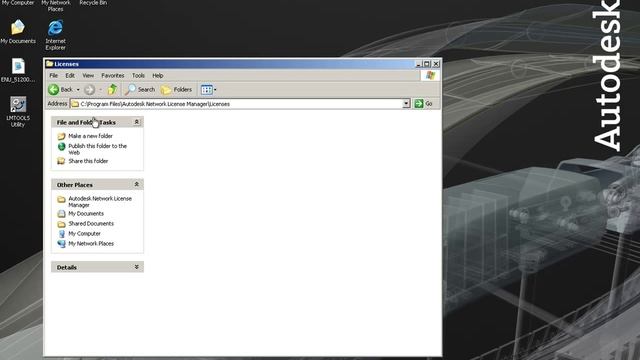Click Publish this folder to the Web
The width and height of the screenshot is (640, 360).
pos(98,149)
